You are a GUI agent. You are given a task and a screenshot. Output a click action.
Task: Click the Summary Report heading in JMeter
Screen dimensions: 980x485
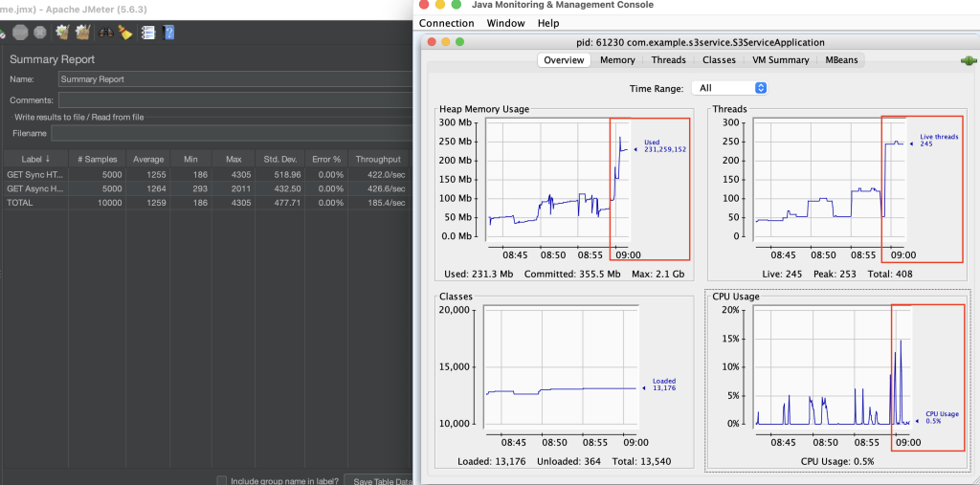(53, 59)
